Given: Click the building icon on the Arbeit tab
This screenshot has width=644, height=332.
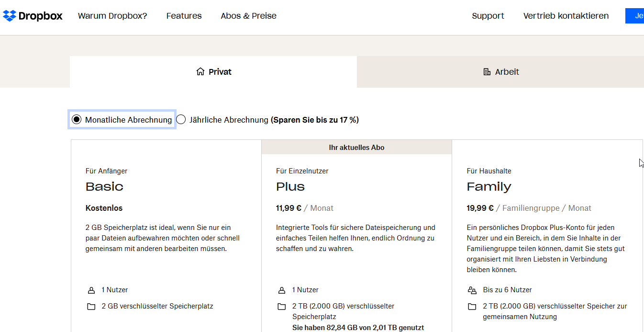Looking at the screenshot, I should tap(487, 72).
